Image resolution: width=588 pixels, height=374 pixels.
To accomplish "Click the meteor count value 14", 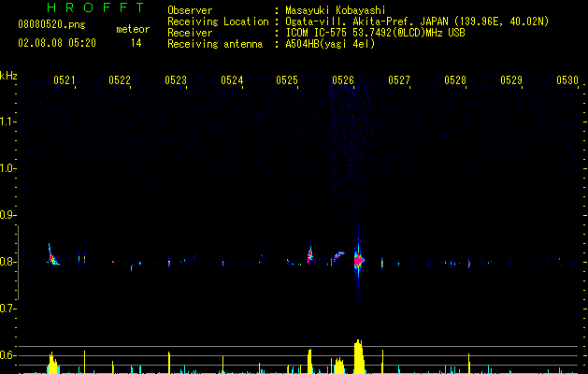I will click(136, 43).
